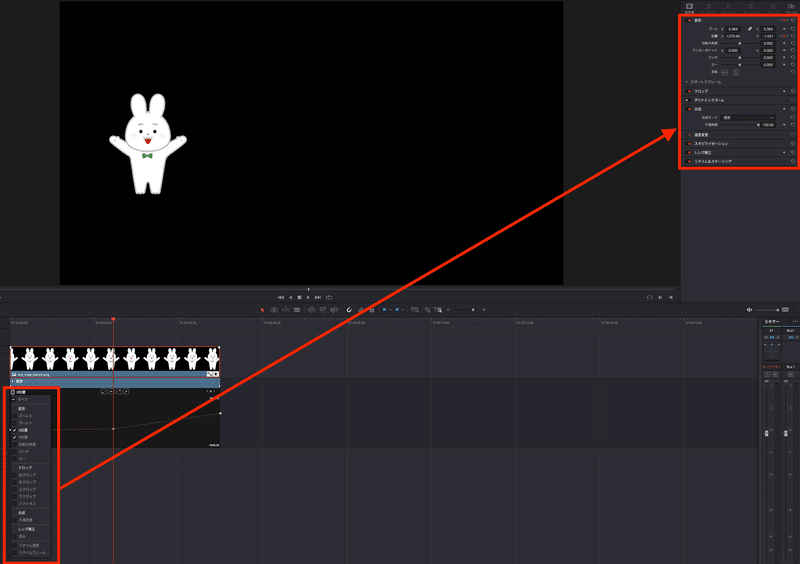The width and height of the screenshot is (800, 564).
Task: Toggle the リタイム&スケーリング section switch
Action: [x=689, y=161]
